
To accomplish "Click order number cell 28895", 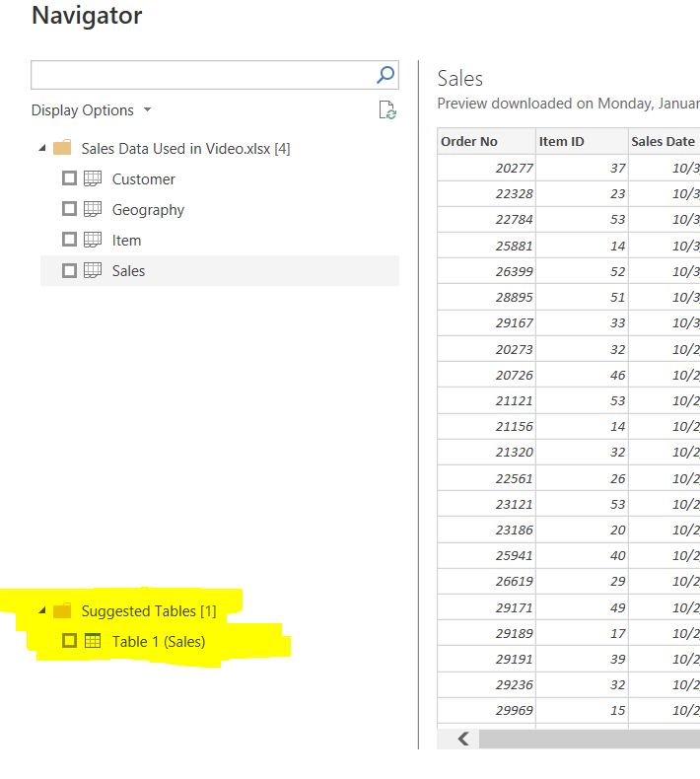I will tap(486, 298).
